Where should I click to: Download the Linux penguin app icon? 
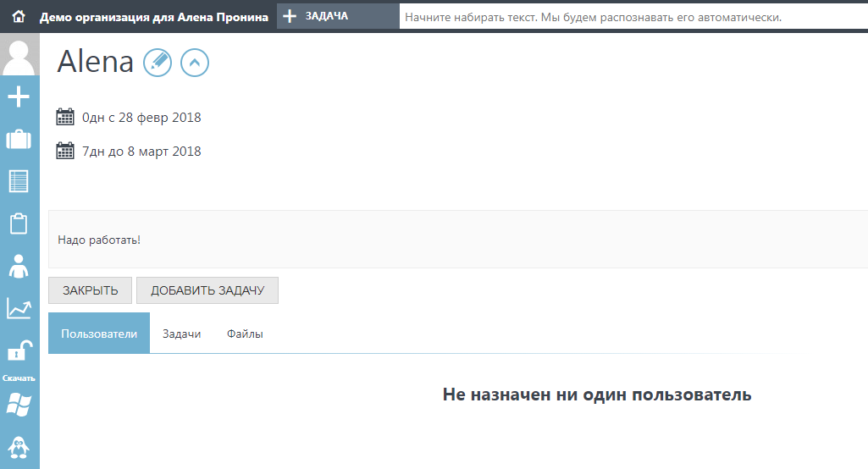(19, 447)
